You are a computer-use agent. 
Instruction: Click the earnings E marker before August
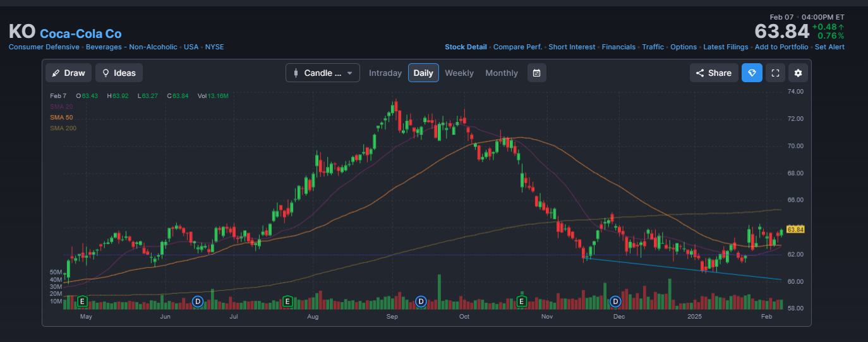coord(287,301)
